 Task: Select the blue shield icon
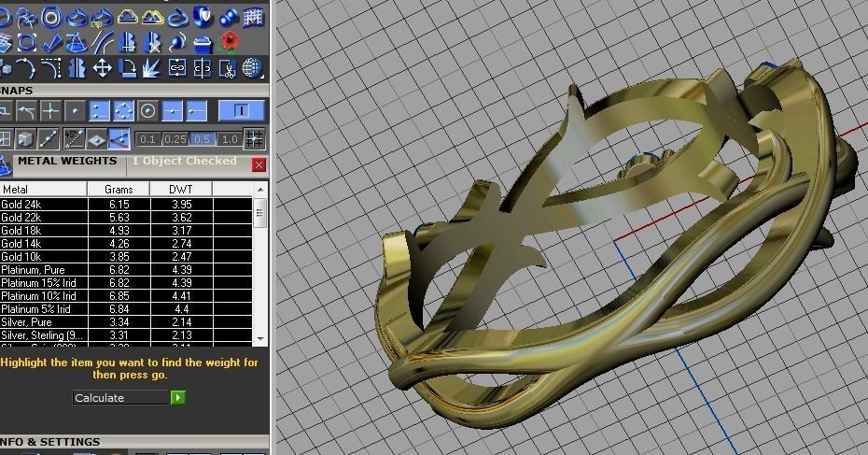(203, 18)
